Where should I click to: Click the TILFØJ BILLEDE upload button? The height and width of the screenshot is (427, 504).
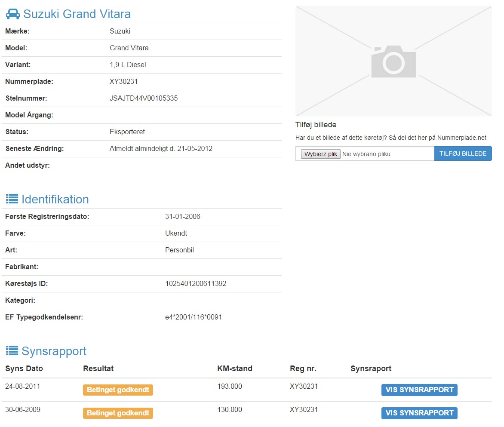[x=463, y=154]
